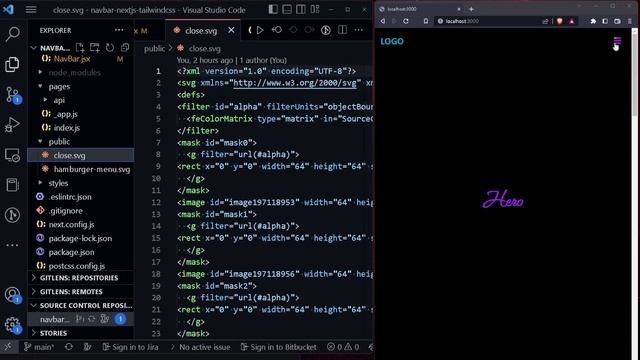This screenshot has height=360, width=640.
Task: Collapse all folders in Explorer
Action: click(x=125, y=48)
